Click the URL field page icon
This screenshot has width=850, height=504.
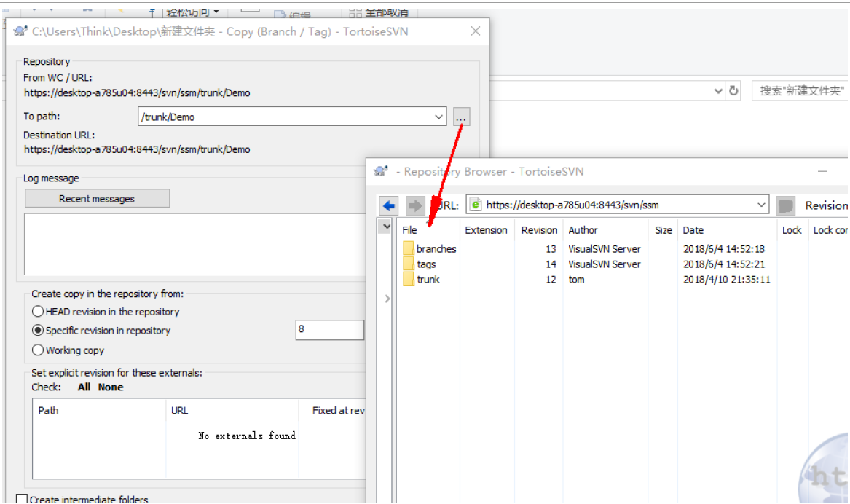[x=476, y=205]
